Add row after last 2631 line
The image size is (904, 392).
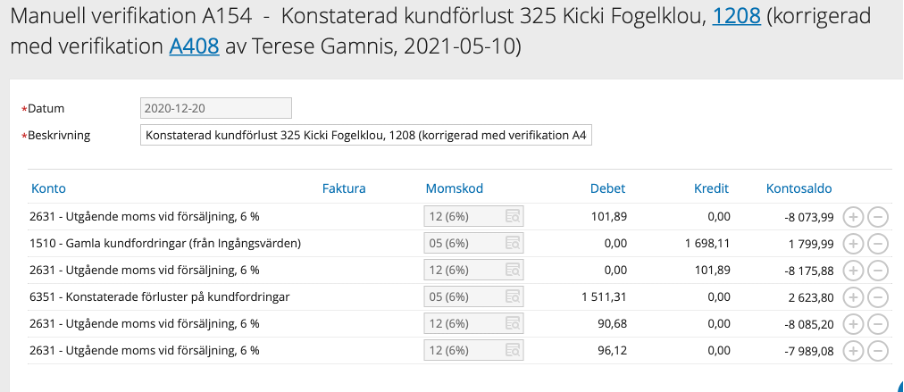853,350
